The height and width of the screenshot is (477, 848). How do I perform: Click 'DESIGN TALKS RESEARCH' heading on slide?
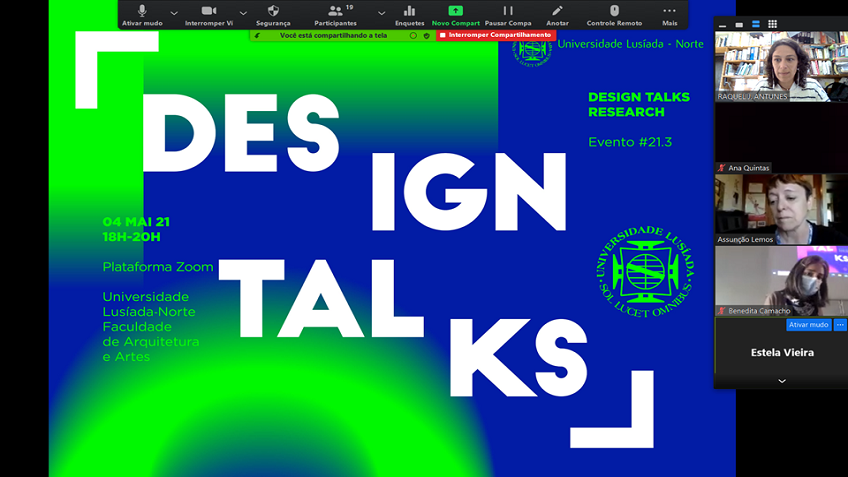tap(639, 104)
